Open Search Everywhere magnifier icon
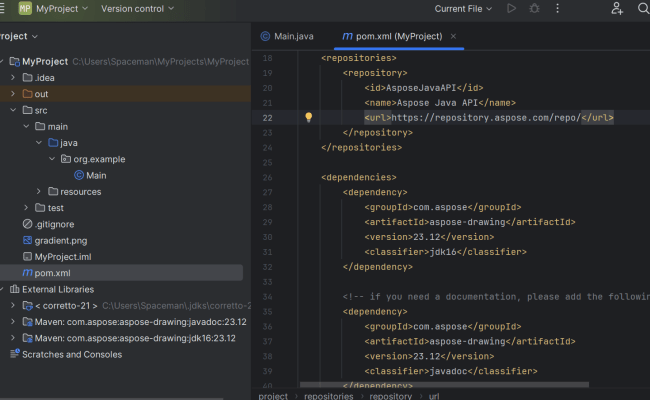Viewport: 650px width, 400px height. click(x=643, y=8)
